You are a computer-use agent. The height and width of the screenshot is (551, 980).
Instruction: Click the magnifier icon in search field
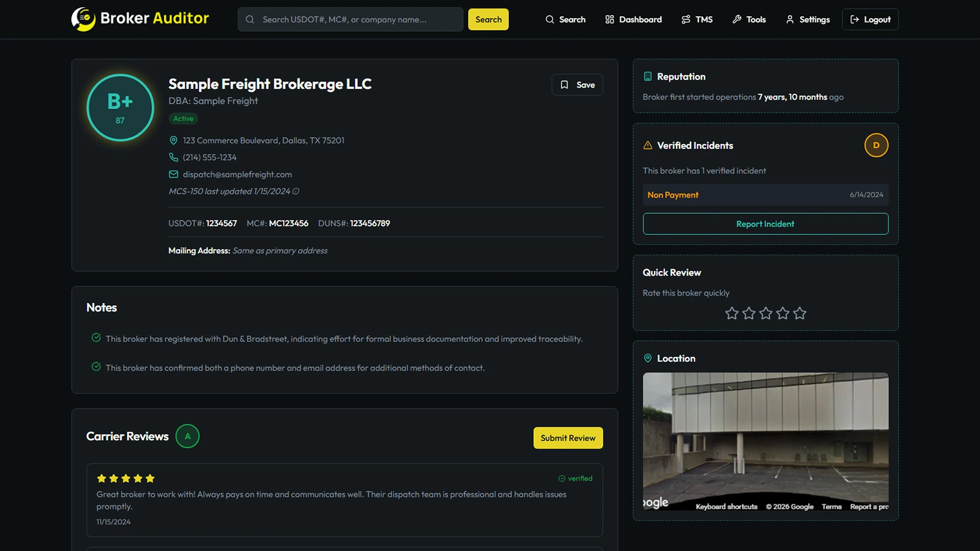250,19
